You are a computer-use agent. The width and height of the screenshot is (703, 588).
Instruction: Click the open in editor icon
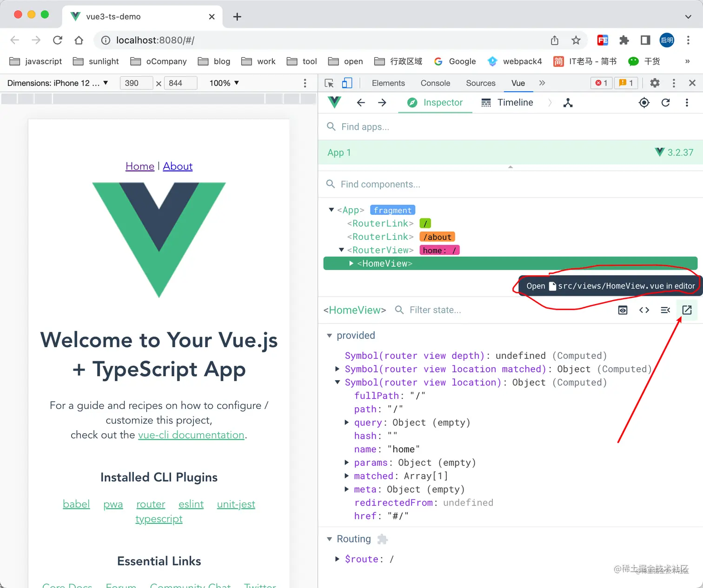tap(687, 310)
